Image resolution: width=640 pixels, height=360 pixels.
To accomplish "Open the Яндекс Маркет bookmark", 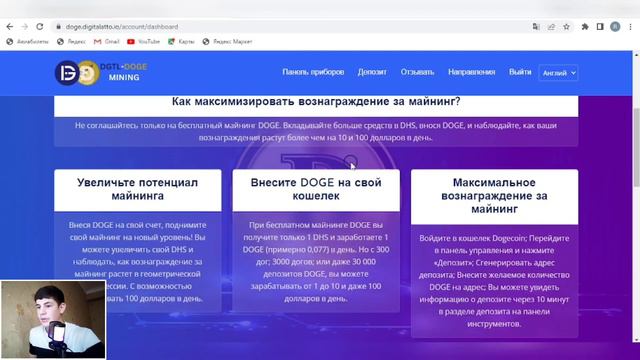I will click(227, 42).
